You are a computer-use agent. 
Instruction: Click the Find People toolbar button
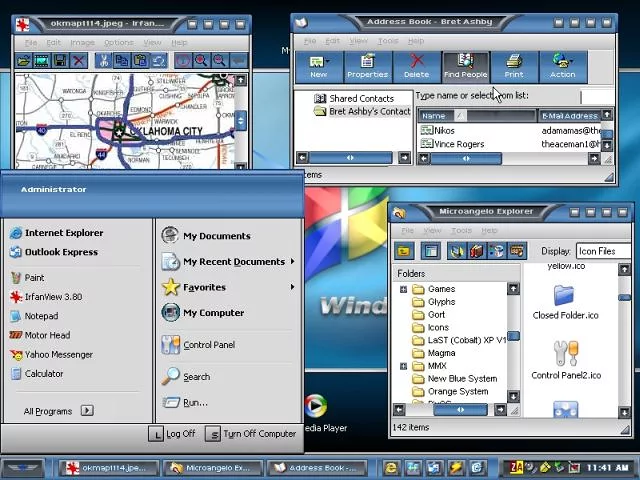tap(465, 66)
